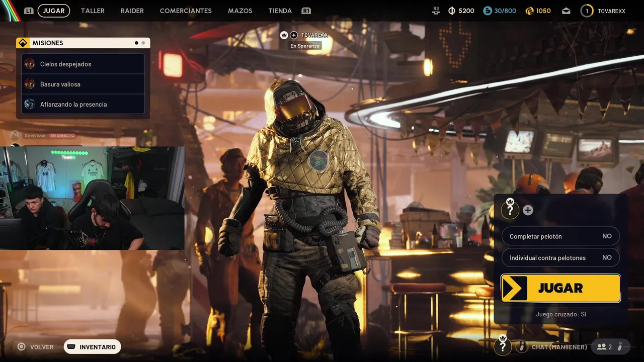This screenshot has height=362, width=644.
Task: Click the squad leader avatar in play panel
Action: (510, 209)
